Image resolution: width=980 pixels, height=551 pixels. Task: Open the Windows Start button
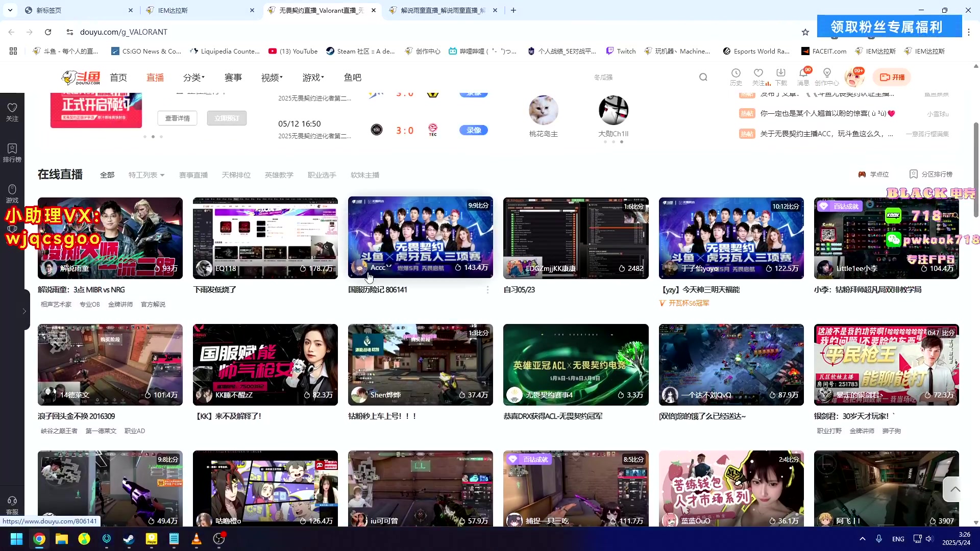[x=16, y=539]
